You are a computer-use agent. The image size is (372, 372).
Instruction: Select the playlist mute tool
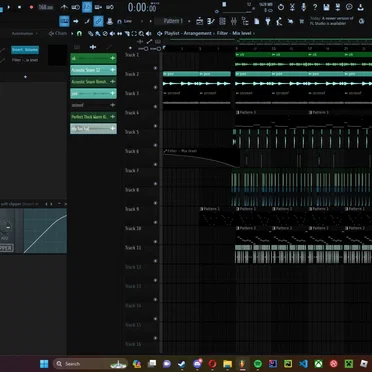[x=112, y=34]
